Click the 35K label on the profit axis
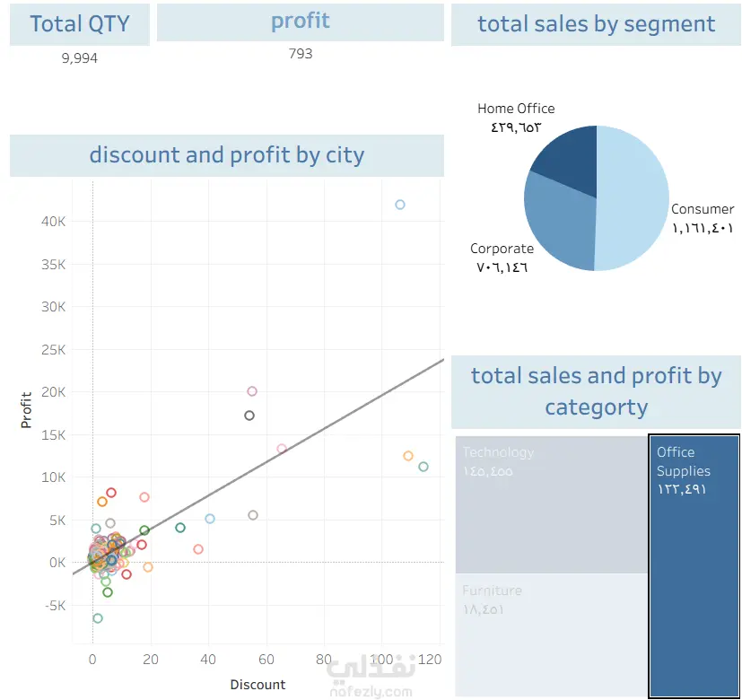742x700 pixels. [x=54, y=264]
